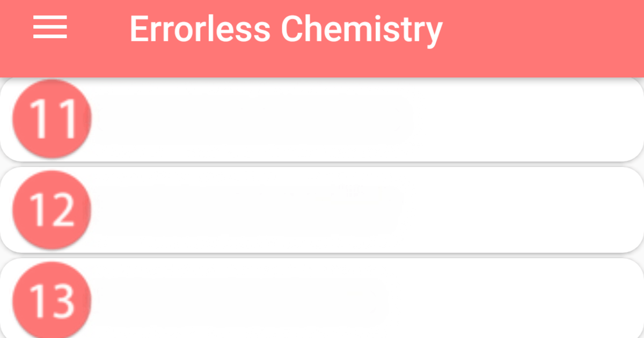The image size is (644, 338).
Task: Select the chapter 11 number badge
Action: (x=51, y=117)
